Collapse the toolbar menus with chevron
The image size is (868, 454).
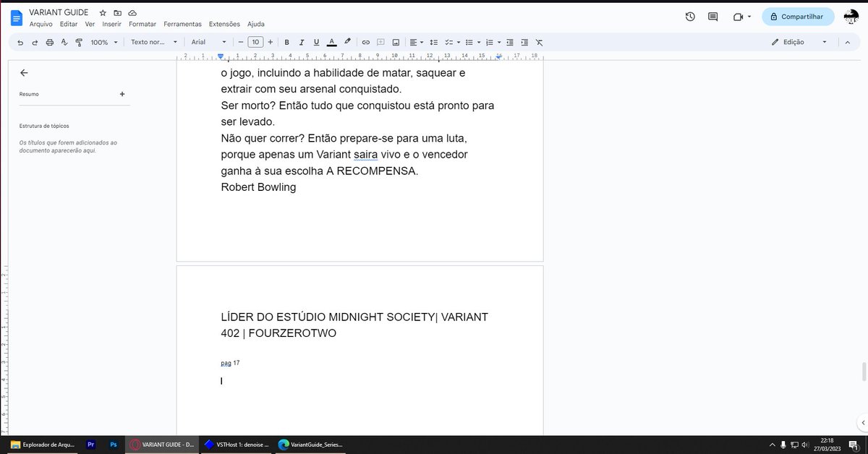(847, 42)
